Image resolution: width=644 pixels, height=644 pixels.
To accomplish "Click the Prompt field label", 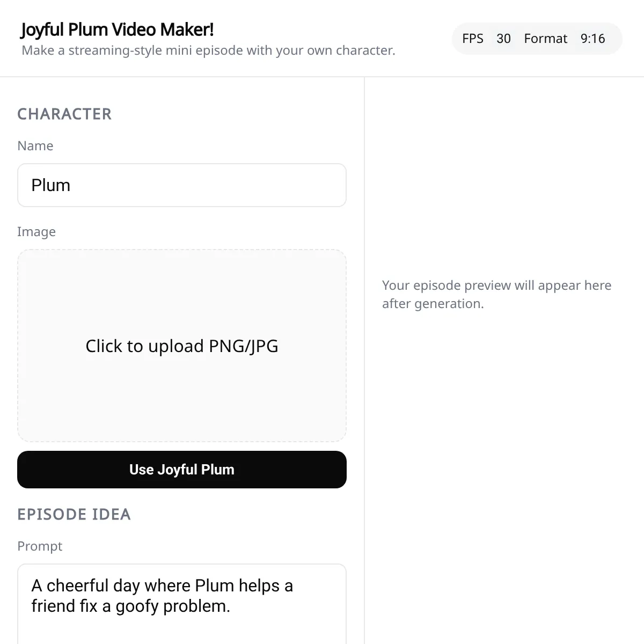I will 40,546.
